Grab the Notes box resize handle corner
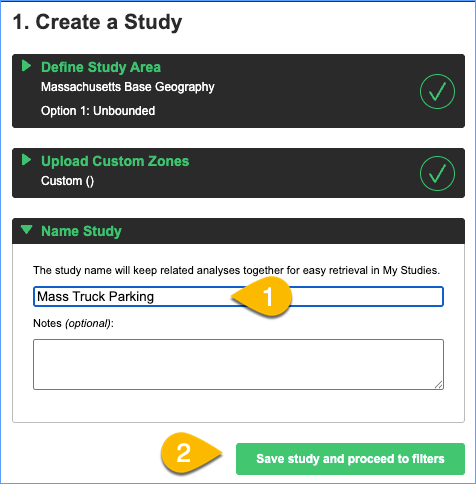The width and height of the screenshot is (476, 484). point(439,385)
